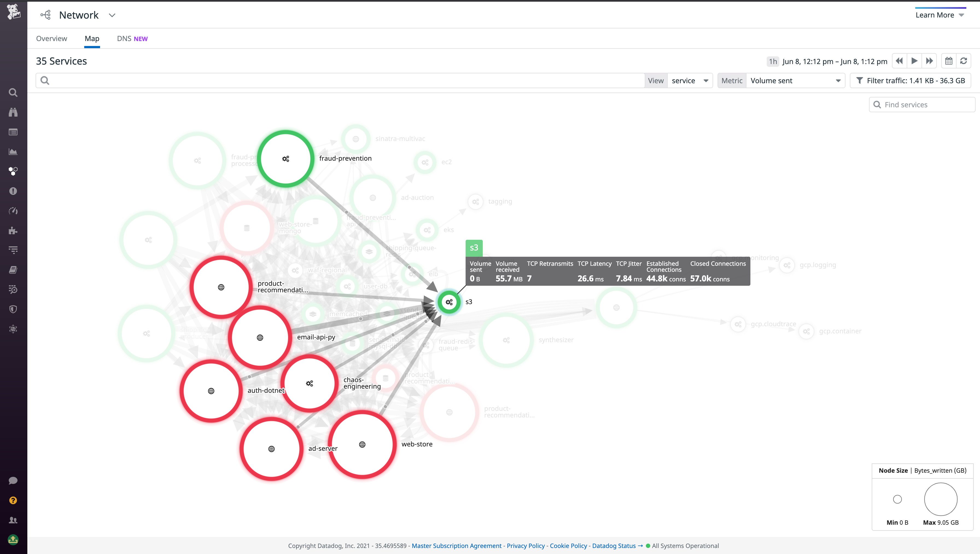Open the Notebooks book icon in sidebar
This screenshot has height=554, width=980.
click(13, 270)
